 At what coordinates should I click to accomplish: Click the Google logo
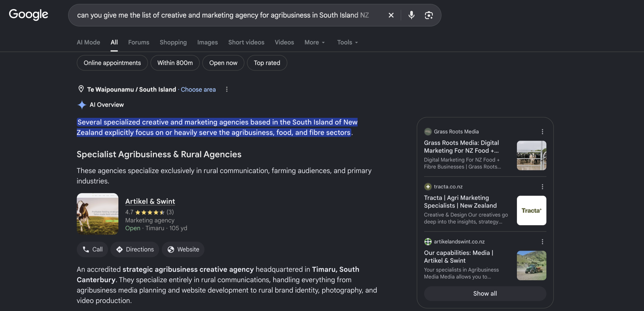(x=28, y=14)
